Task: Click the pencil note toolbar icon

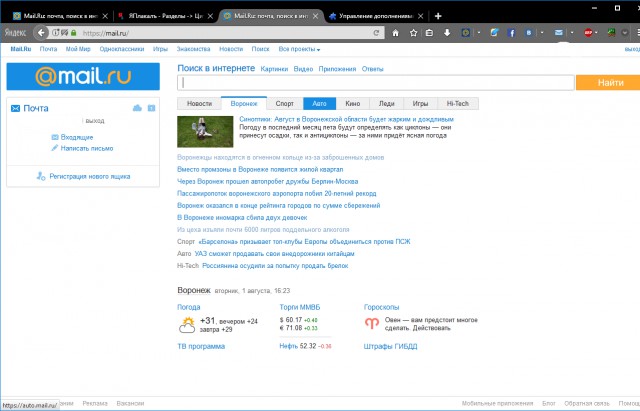Action: click(x=494, y=33)
